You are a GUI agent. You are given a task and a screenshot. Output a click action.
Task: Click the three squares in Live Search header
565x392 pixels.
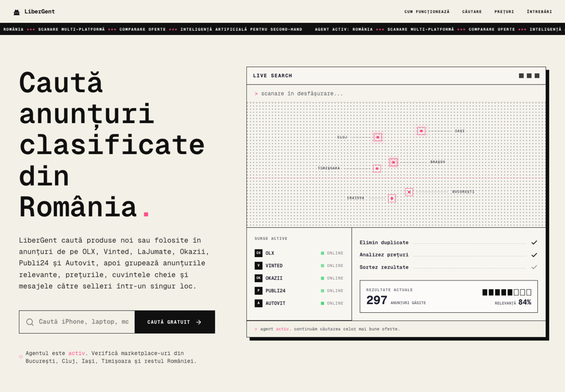529,76
